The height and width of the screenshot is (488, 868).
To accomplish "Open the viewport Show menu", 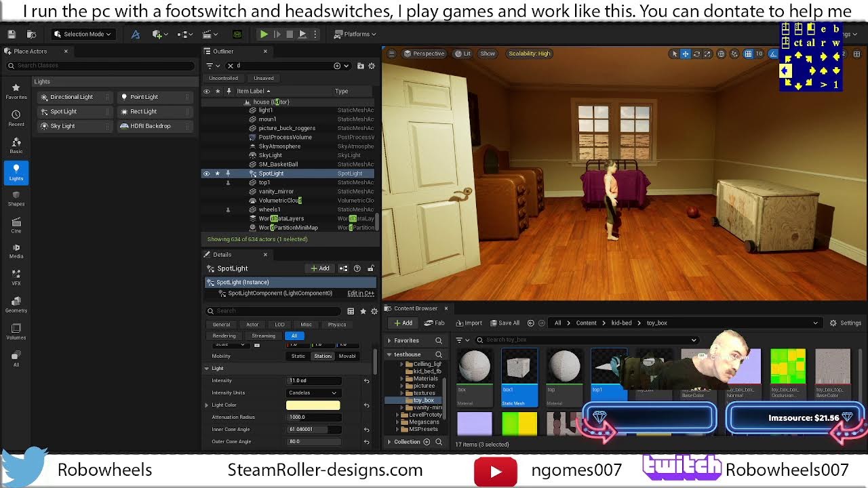I will coord(488,54).
